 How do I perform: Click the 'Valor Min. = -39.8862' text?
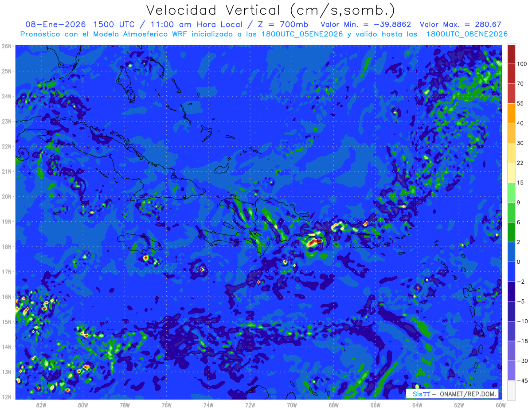pos(365,25)
